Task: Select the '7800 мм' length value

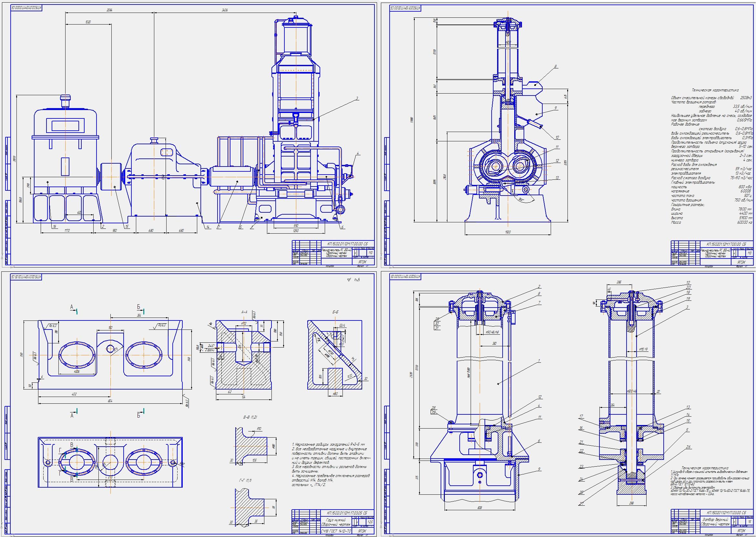Action: coord(745,209)
